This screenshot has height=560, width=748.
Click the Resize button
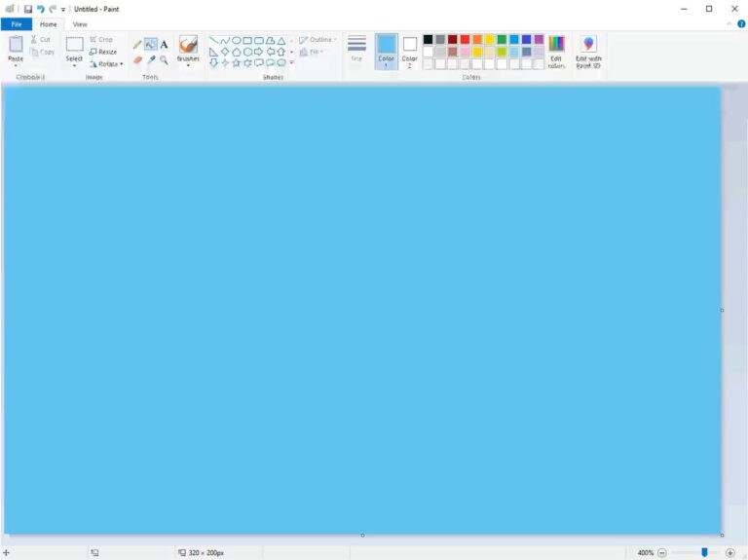click(x=103, y=52)
